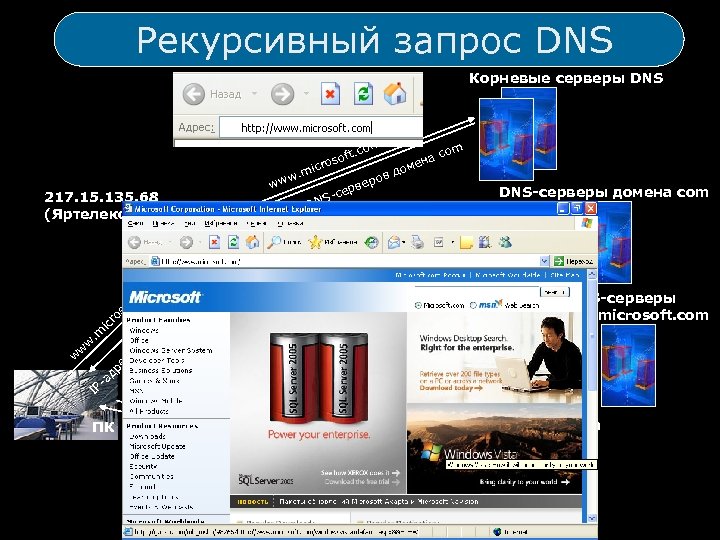This screenshot has width=720, height=540.
Task: Open the Site Map link in the page header
Action: [565, 275]
